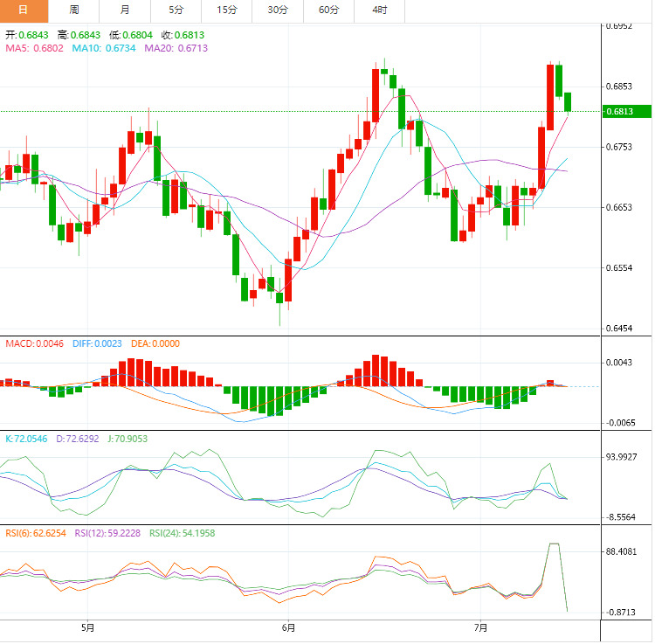The image size is (655, 644).
Task: Select the MA20 moving average label
Action: [164, 48]
